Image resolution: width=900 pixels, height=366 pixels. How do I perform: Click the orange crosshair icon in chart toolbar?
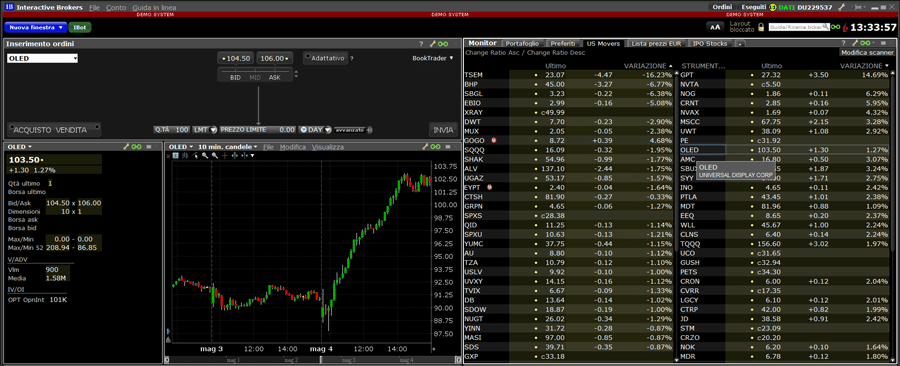click(x=225, y=155)
